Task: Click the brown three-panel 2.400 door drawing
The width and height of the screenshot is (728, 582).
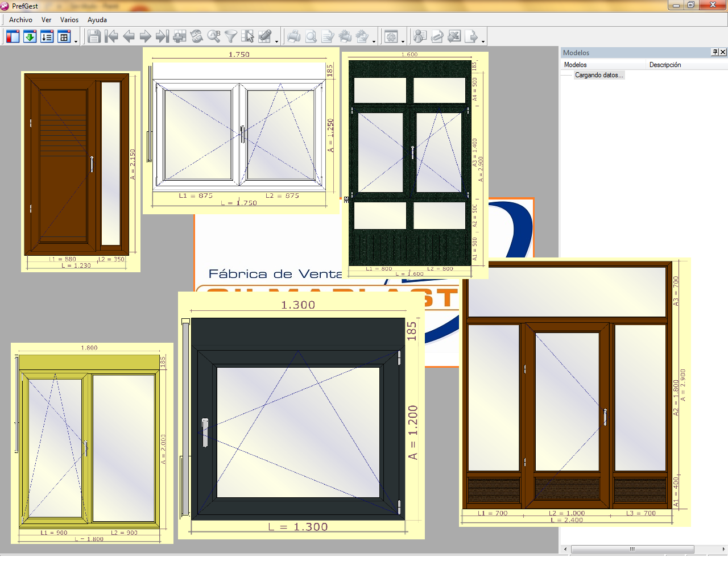Action: tap(575, 392)
